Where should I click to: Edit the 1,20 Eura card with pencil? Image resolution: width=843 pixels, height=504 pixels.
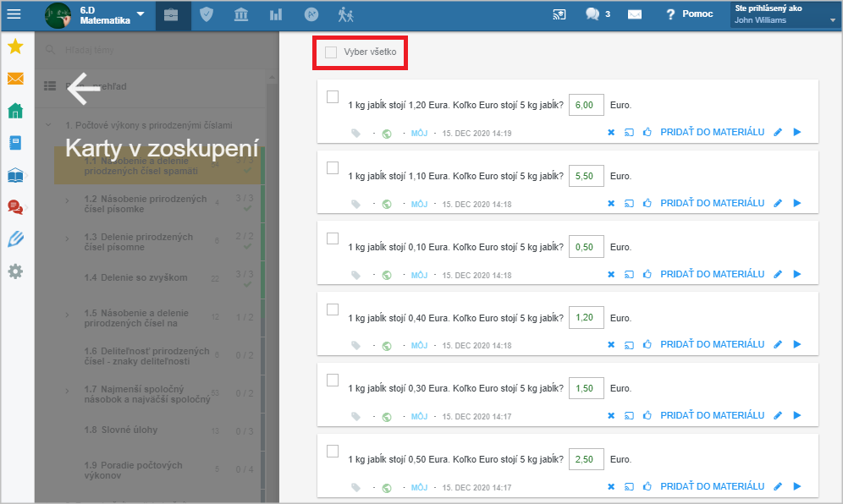[x=778, y=132]
